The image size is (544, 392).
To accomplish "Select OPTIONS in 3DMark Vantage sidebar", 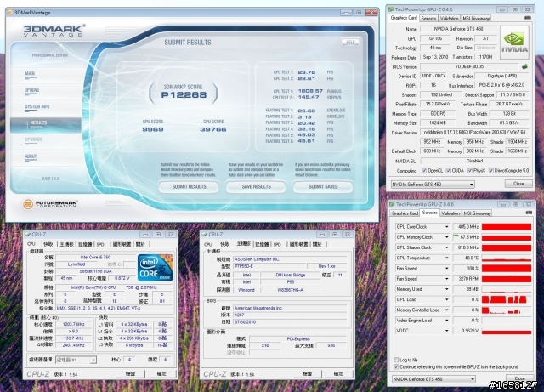I will pos(32,91).
